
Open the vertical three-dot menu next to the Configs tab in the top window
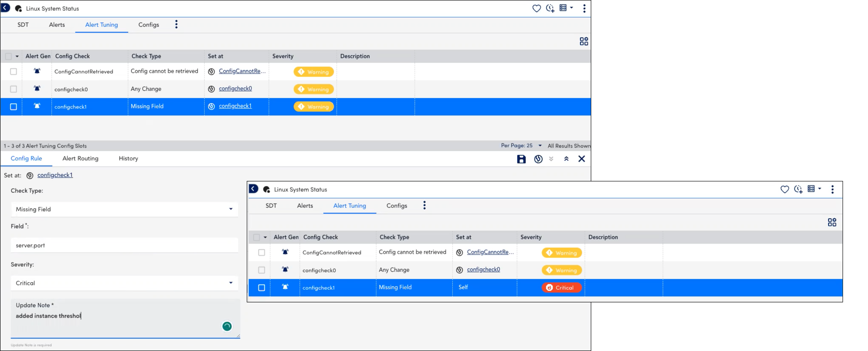[x=176, y=24]
